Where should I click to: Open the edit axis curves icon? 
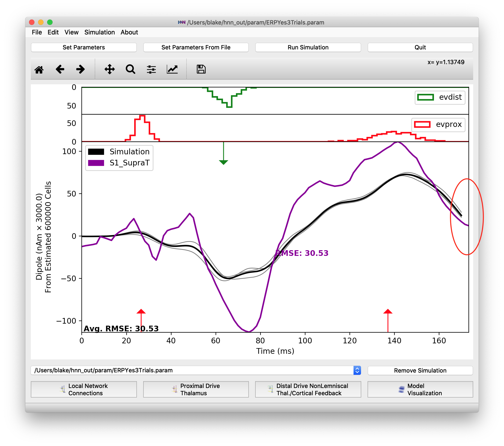pos(172,70)
